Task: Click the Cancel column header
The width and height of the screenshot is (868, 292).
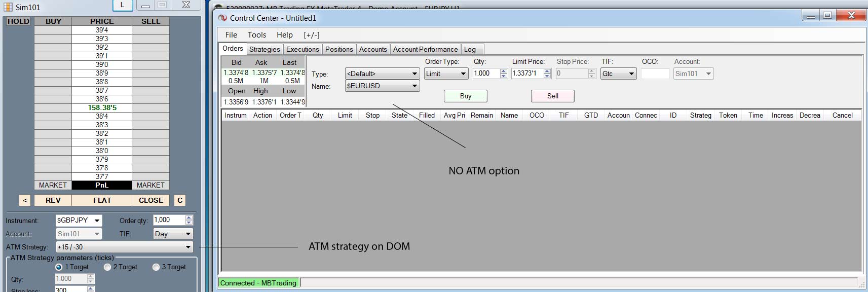Action: pos(842,115)
